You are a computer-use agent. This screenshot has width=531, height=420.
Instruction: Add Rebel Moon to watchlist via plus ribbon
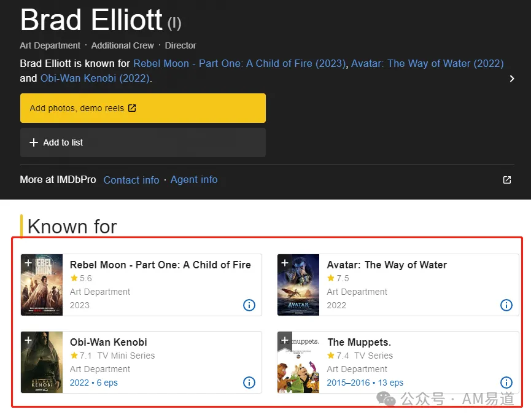click(x=28, y=263)
